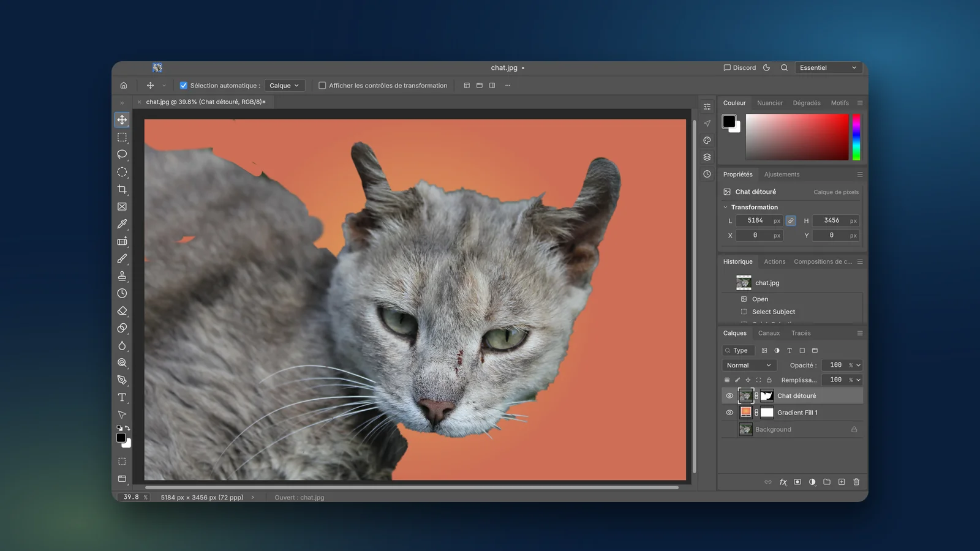The image size is (980, 551).
Task: Click the fx layer style icon
Action: pos(783,482)
